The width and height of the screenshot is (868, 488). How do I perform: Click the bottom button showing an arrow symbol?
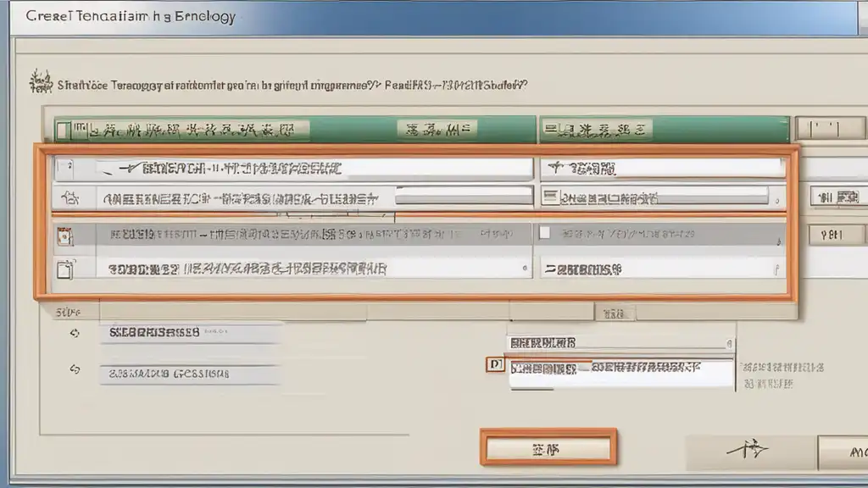click(x=750, y=451)
